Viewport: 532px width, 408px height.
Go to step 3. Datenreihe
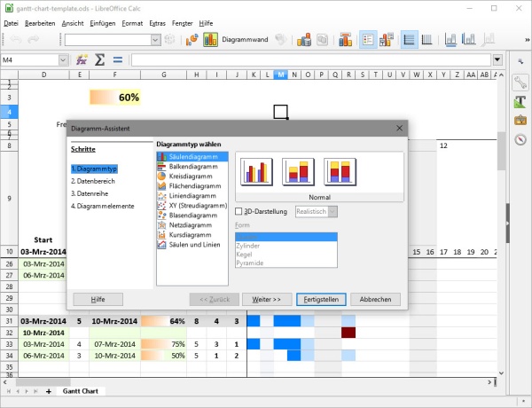90,194
